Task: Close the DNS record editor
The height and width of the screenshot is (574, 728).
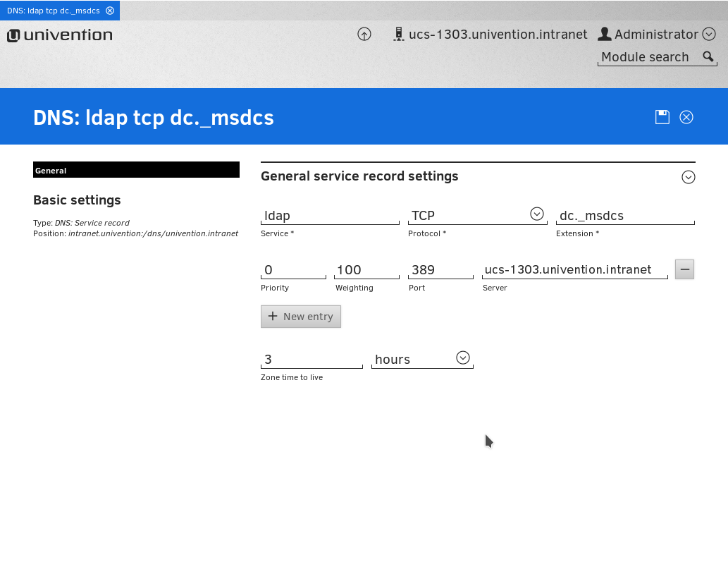Action: (x=686, y=117)
